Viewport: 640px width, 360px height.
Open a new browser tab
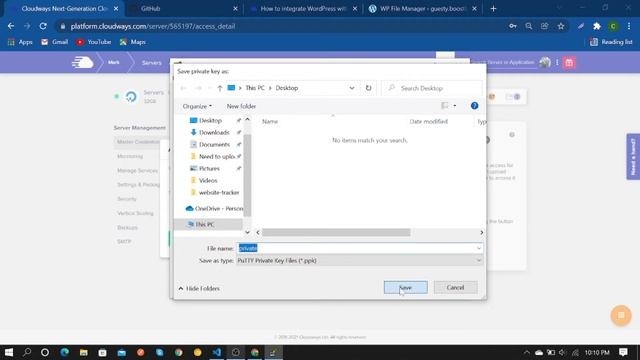(x=493, y=8)
